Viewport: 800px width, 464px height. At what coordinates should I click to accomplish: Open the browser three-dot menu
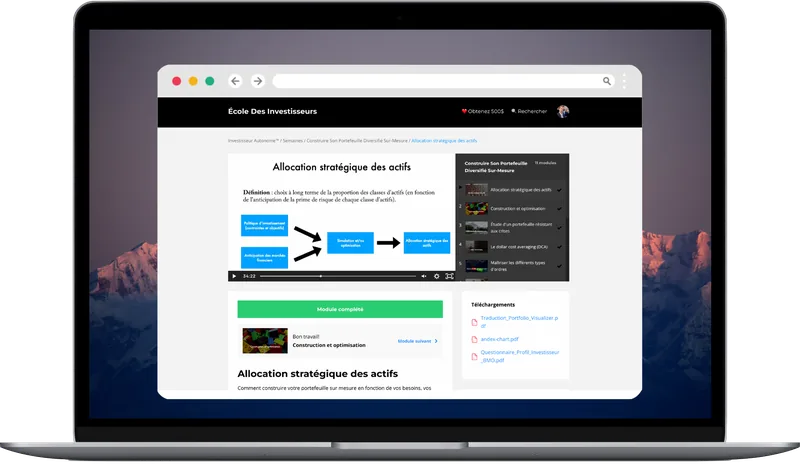click(624, 81)
